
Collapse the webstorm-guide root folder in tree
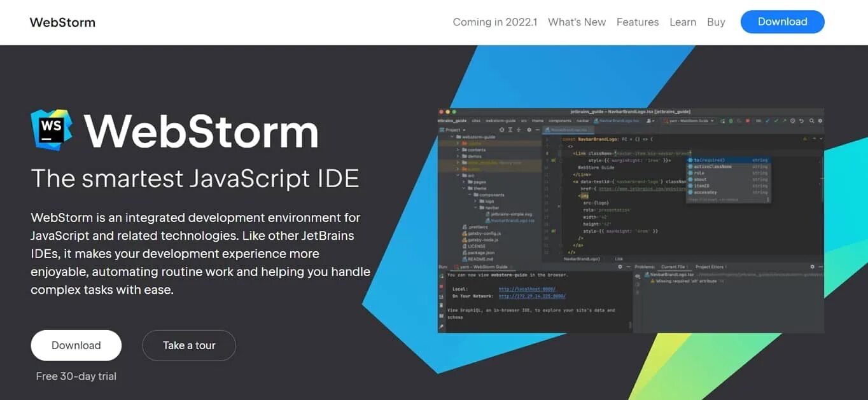point(452,137)
